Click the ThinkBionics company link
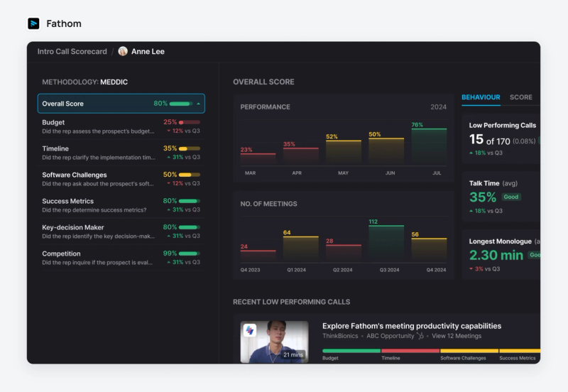 pos(340,336)
